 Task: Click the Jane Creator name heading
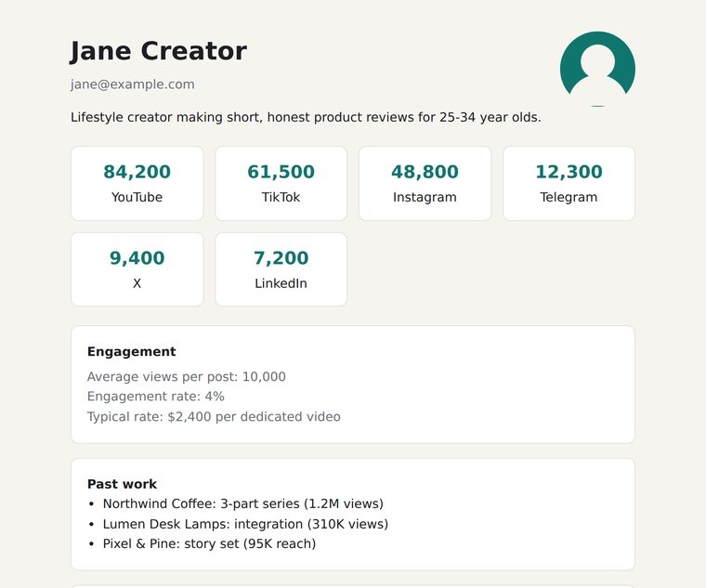(x=159, y=51)
